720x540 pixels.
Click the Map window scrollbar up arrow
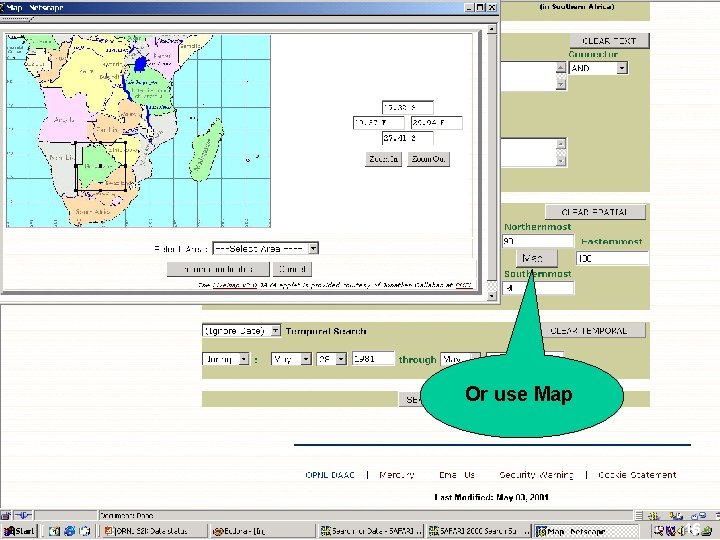pos(492,29)
